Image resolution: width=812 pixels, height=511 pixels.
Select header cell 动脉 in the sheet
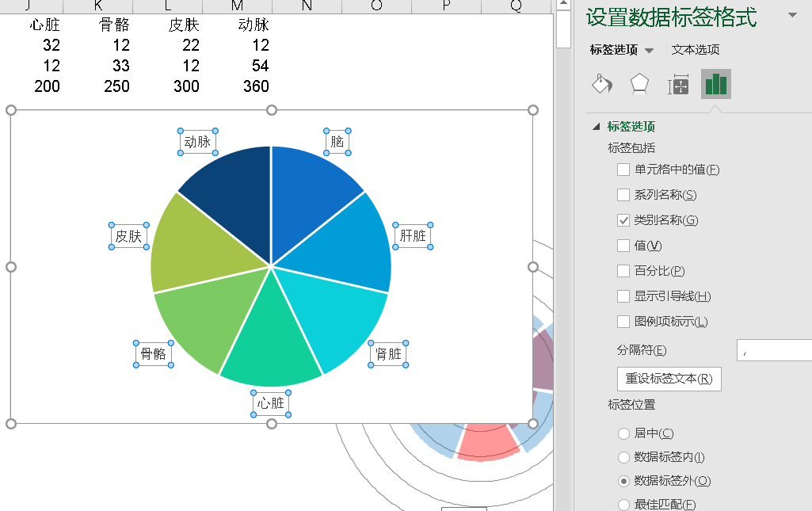(254, 25)
